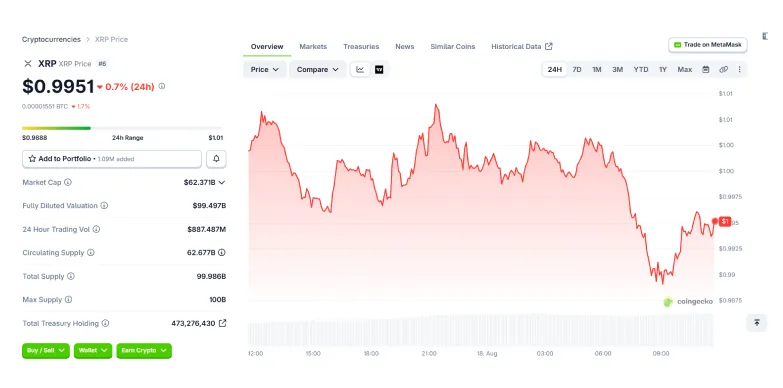Click the 18. Aug axis label

(x=486, y=354)
